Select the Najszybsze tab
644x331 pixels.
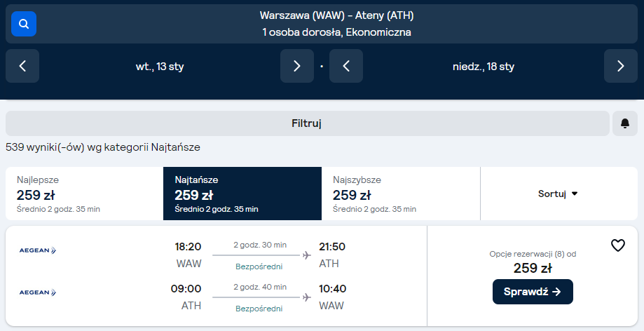[400, 194]
